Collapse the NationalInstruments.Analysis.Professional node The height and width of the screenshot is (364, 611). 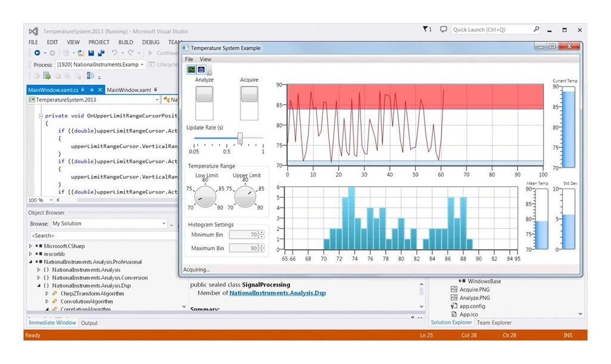click(x=30, y=262)
